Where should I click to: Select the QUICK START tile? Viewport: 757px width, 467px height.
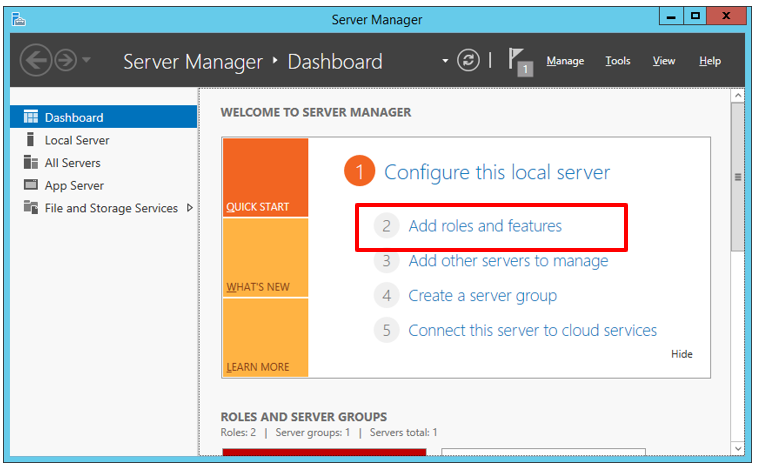pos(266,177)
